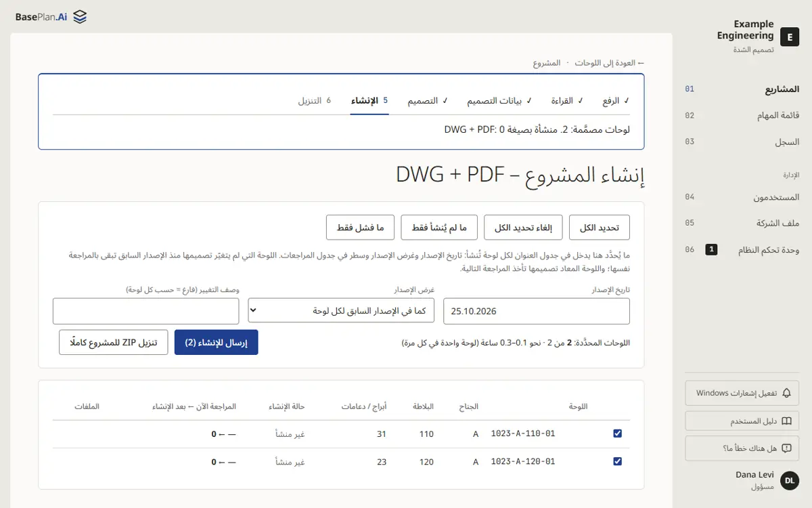Click towers count 23

tap(382, 461)
